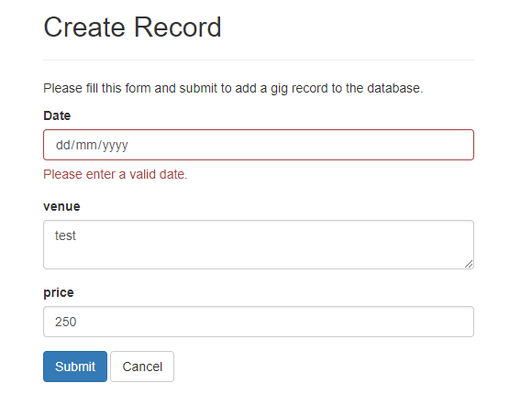Select the mm month segment of the date
The width and height of the screenshot is (532, 394).
(x=86, y=145)
